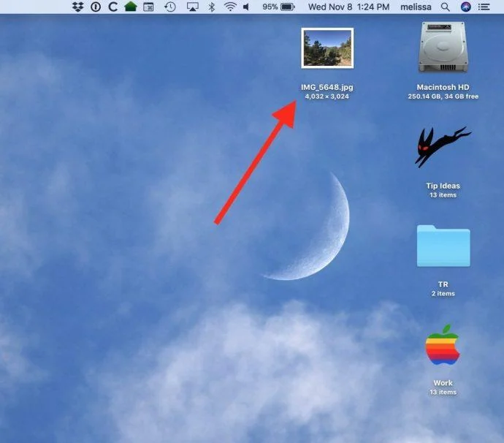The height and width of the screenshot is (443, 504).
Task: Open the Wi-Fi status menu
Action: coord(230,7)
